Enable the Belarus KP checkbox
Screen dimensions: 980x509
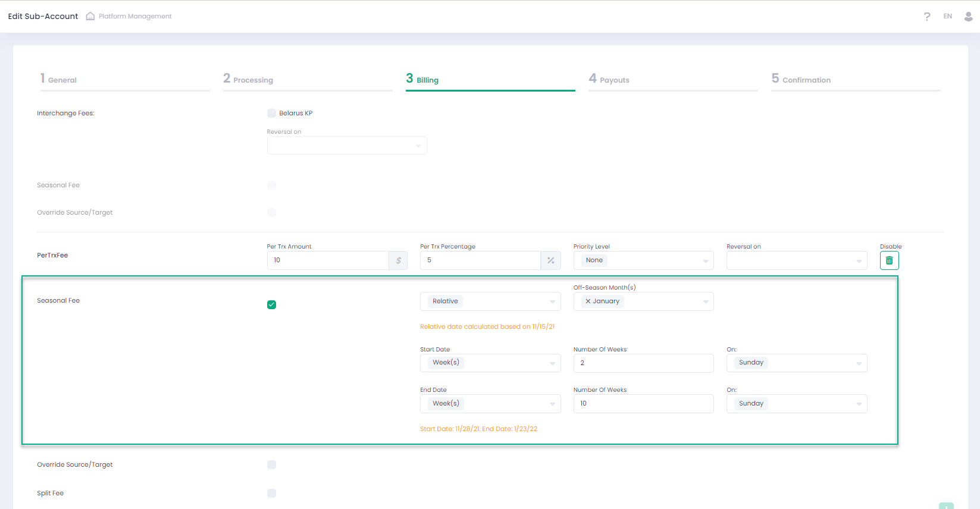(x=271, y=114)
